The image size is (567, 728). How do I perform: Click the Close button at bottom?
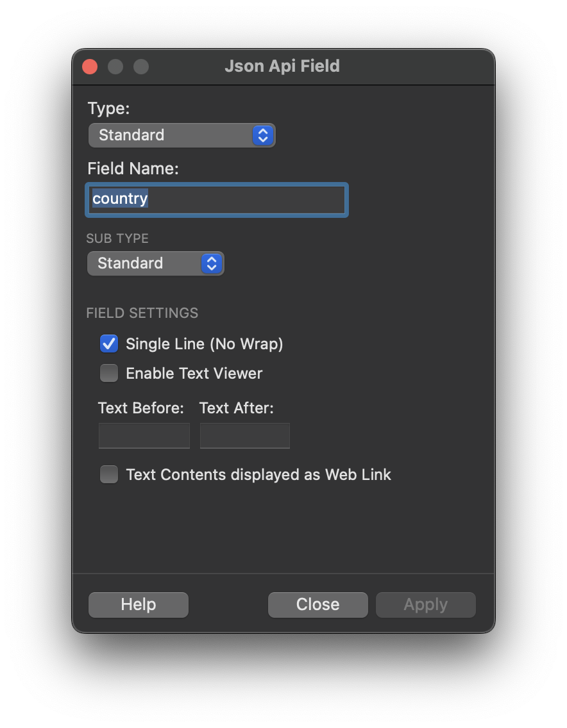coord(318,605)
